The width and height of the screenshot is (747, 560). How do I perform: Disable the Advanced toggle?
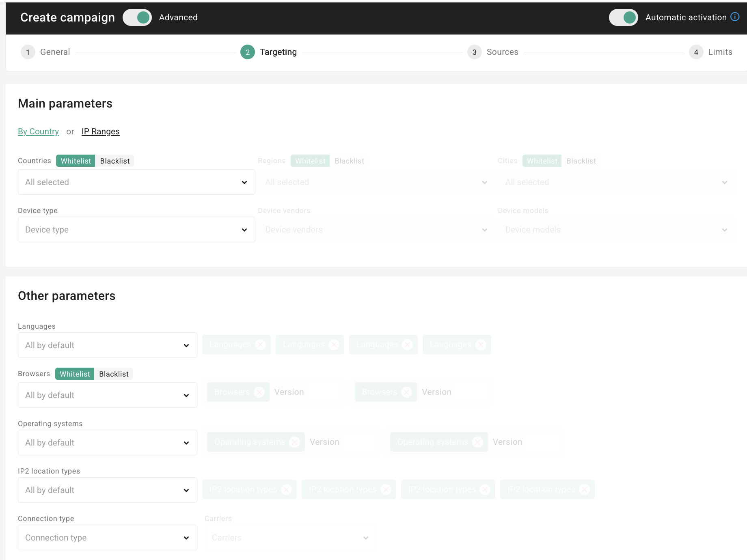click(137, 17)
